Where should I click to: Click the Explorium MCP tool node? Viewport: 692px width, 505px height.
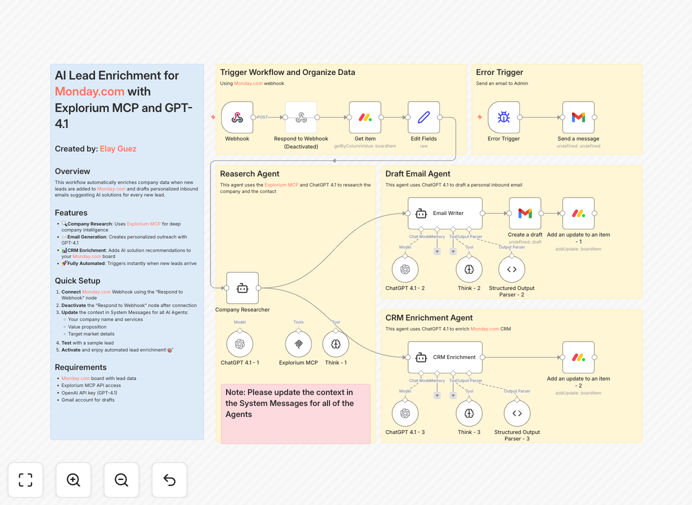tap(298, 344)
